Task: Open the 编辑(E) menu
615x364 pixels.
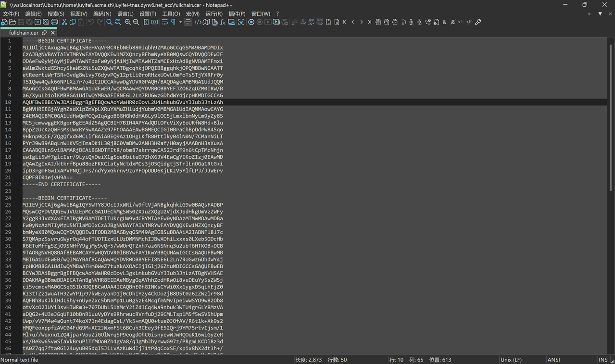Action: point(33,14)
